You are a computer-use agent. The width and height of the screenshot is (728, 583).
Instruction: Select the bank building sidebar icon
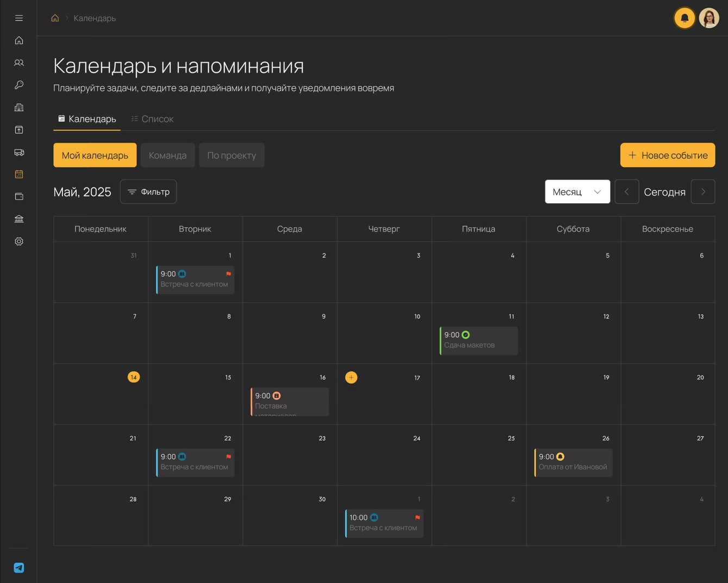pyautogui.click(x=19, y=219)
